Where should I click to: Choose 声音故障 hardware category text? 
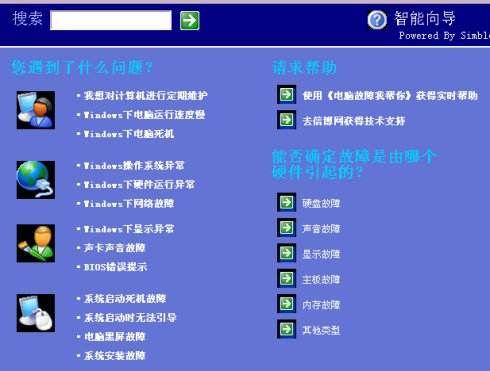tap(321, 229)
